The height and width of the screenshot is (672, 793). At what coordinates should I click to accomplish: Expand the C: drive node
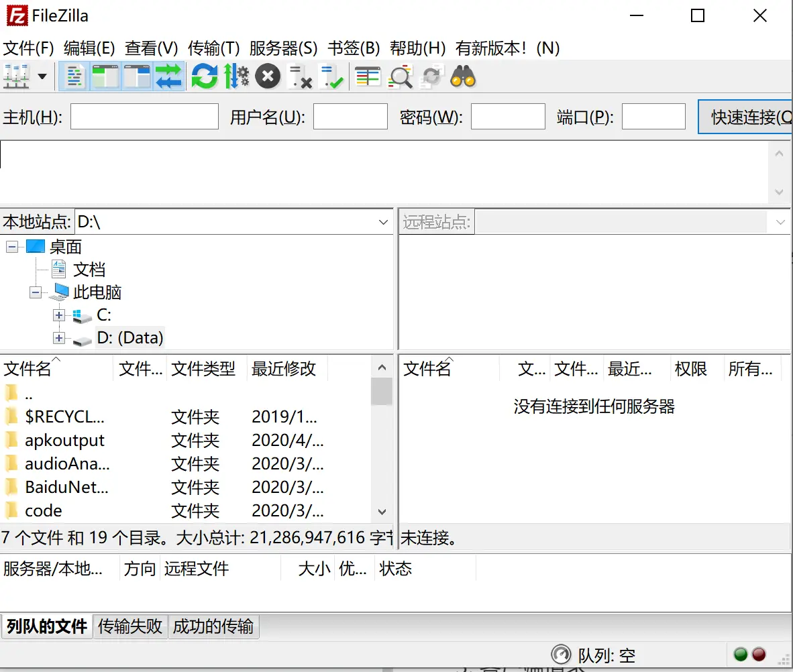pos(59,315)
